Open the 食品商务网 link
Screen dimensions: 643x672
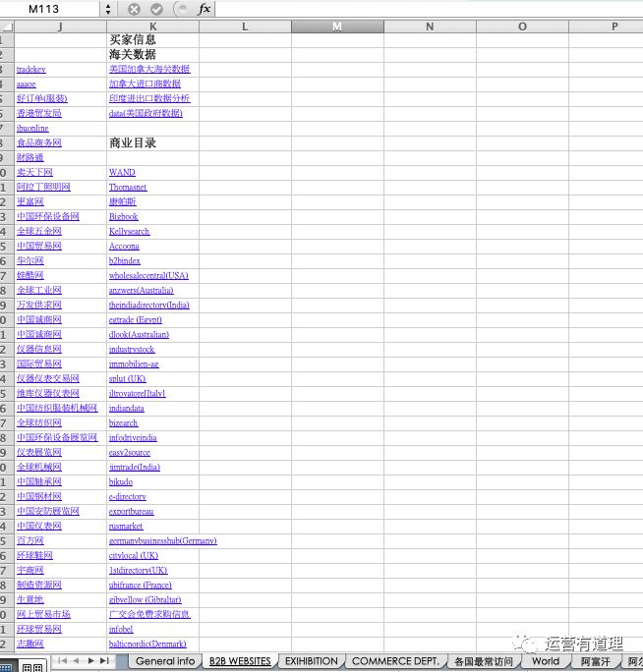coord(39,142)
